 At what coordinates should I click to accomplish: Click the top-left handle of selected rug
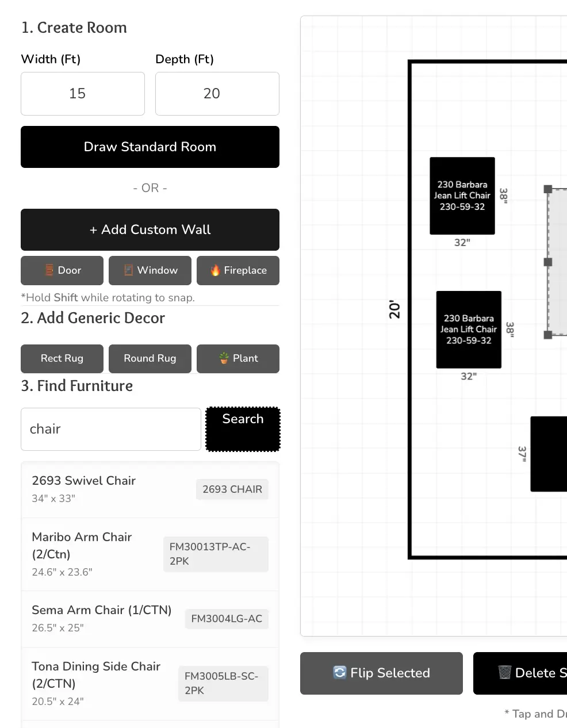[x=548, y=189]
